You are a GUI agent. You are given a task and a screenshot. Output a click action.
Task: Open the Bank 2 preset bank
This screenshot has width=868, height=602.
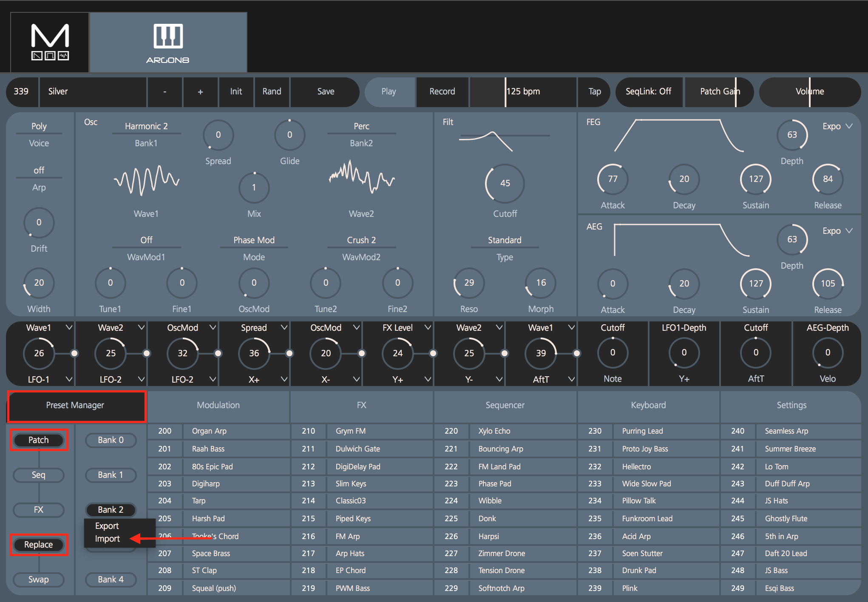(111, 510)
